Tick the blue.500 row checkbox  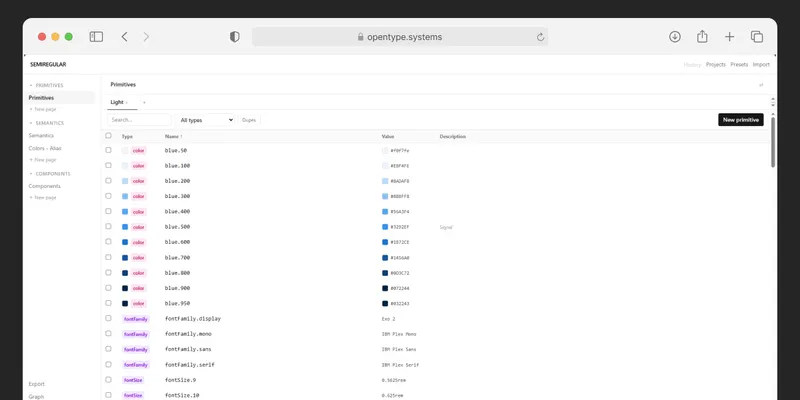pyautogui.click(x=108, y=227)
